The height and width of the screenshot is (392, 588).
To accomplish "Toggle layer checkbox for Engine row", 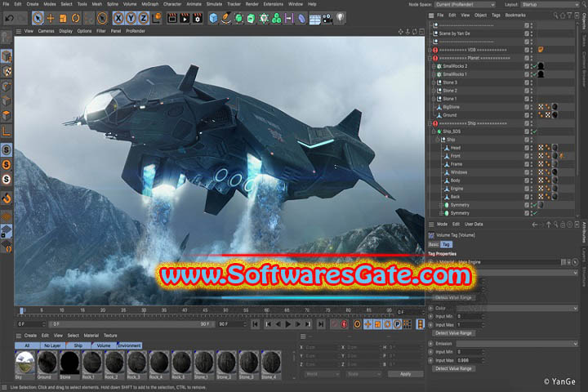I will [x=527, y=189].
